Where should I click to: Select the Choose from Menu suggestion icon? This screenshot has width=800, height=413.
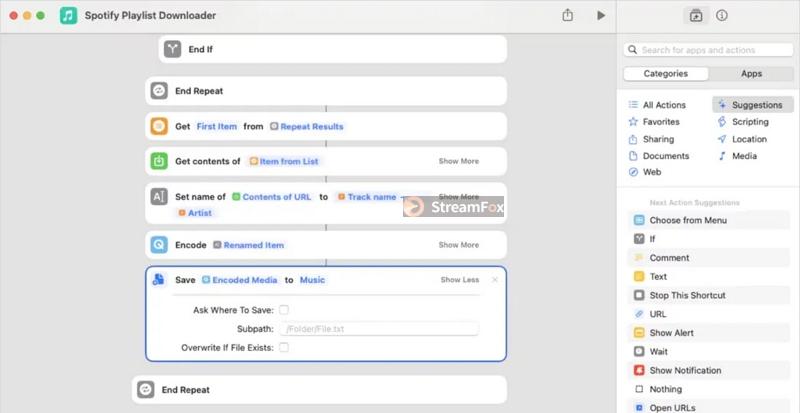[639, 220]
